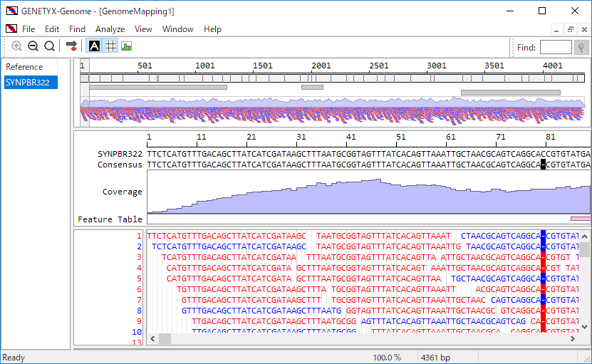Open the Analyze menu
592x364 pixels.
coord(110,29)
